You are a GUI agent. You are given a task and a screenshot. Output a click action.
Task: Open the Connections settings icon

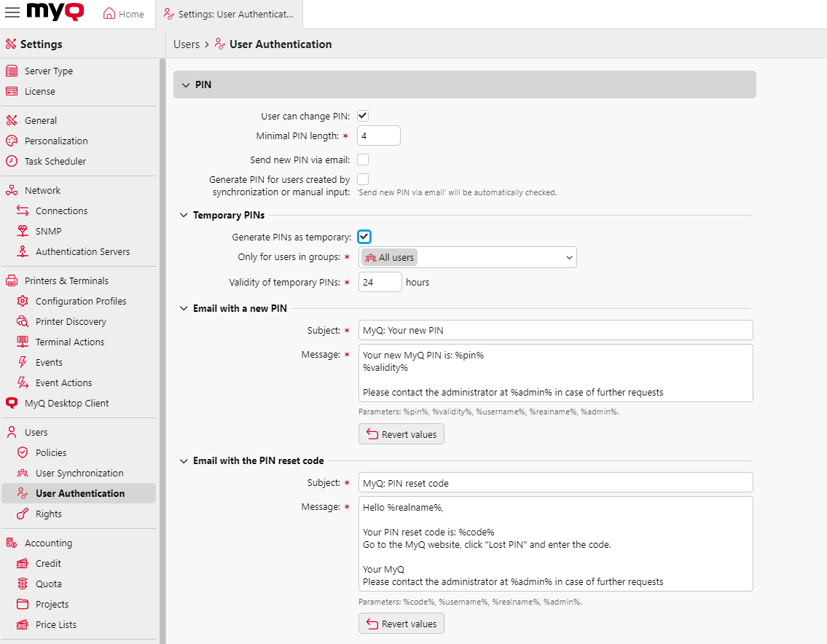coord(23,211)
